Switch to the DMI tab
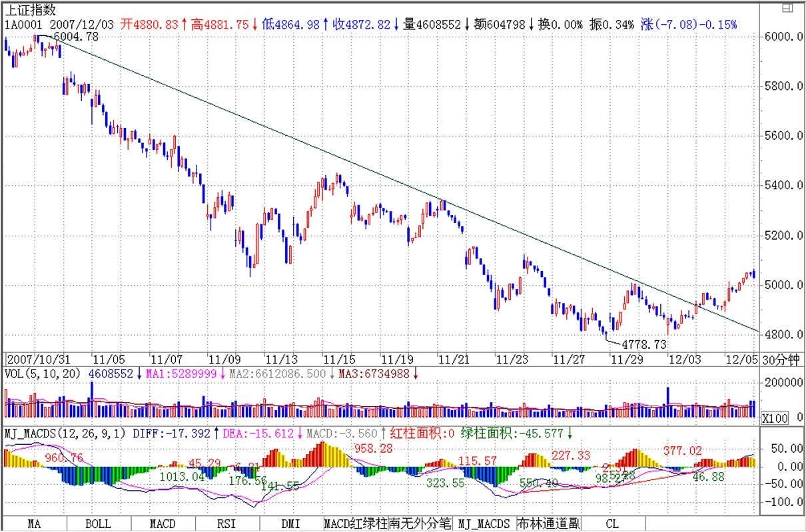The image size is (806, 532). point(290,523)
